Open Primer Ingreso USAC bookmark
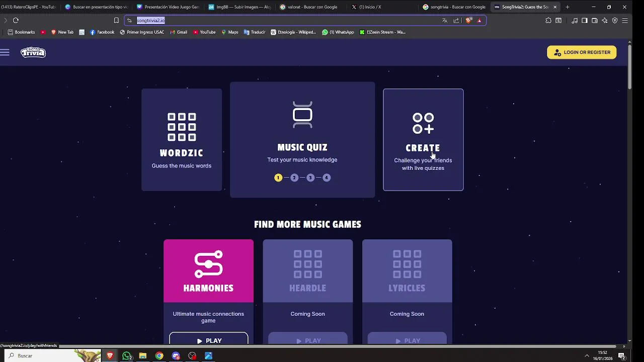This screenshot has height=362, width=644. 142,32
